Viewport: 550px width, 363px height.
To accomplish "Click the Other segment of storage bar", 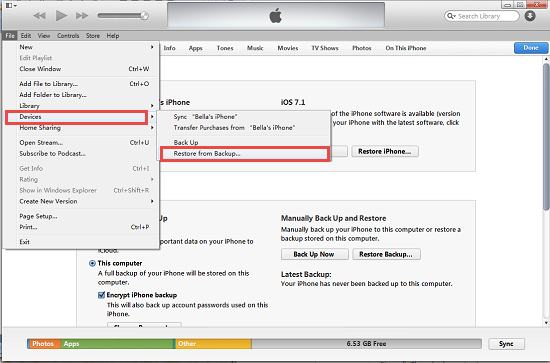I will 213,344.
